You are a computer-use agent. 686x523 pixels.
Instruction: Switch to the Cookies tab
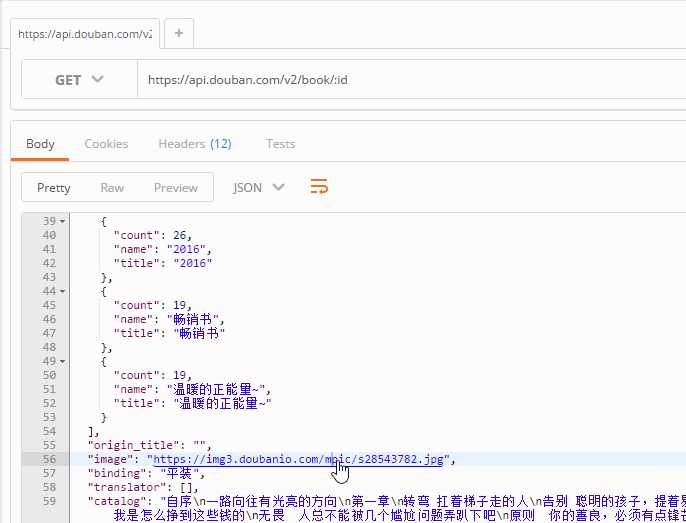[106, 144]
